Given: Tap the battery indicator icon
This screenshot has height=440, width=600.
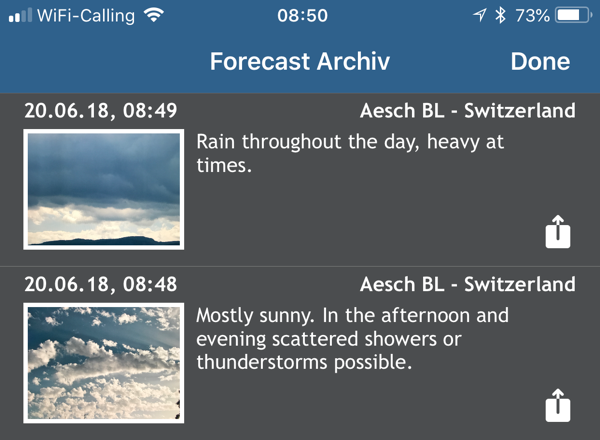Looking at the screenshot, I should (574, 15).
